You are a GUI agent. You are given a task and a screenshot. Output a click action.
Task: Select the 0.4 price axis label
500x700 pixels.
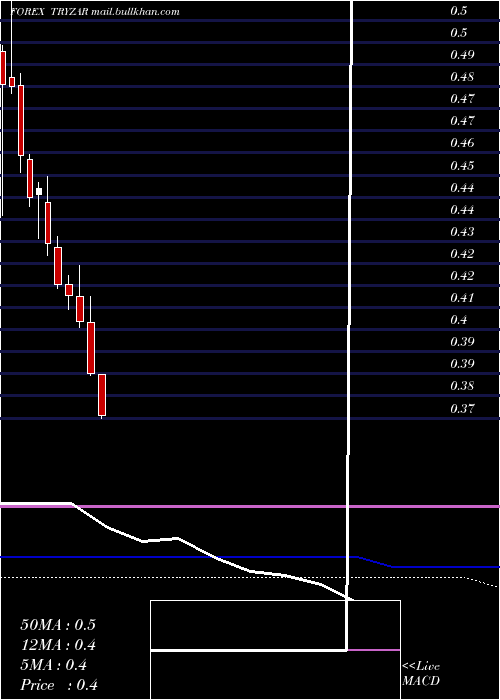459,320
